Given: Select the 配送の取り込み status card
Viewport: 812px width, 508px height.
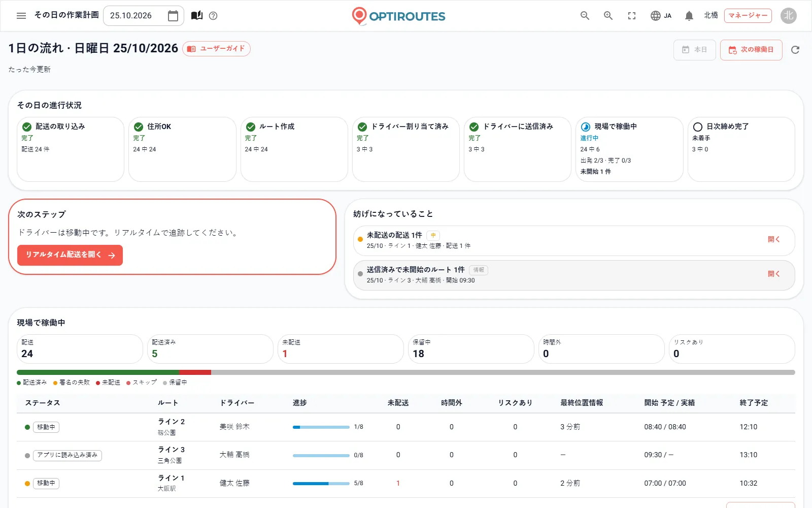Looking at the screenshot, I should (x=71, y=149).
